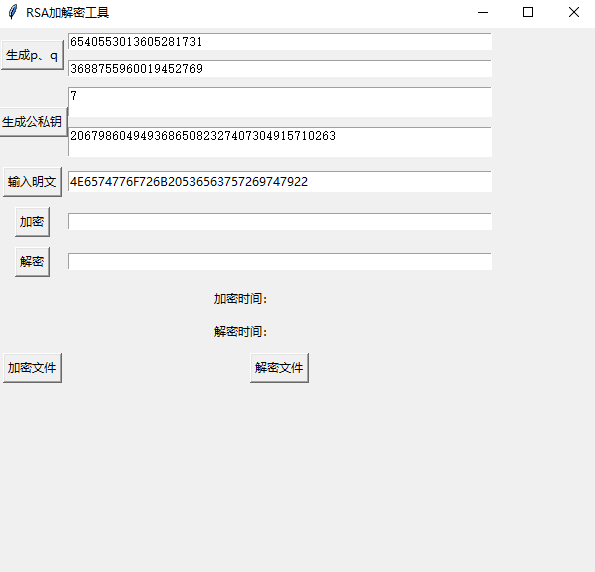The width and height of the screenshot is (595, 572).
Task: Click the 生成公私钥 button
Action: tap(33, 122)
